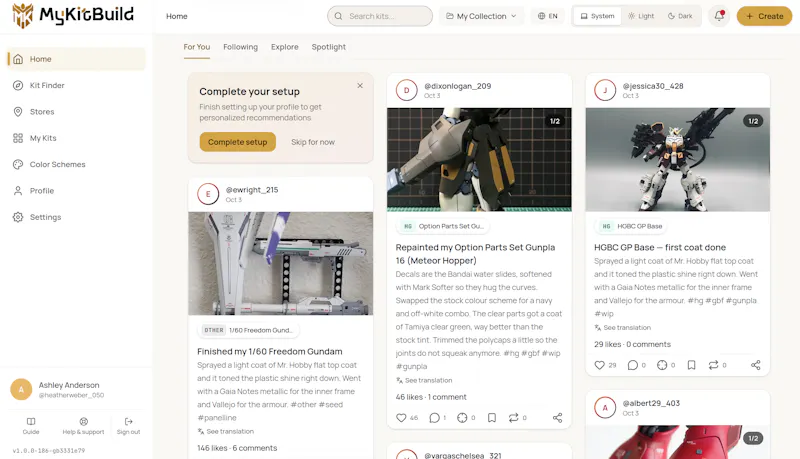Open Profile in sidebar
Viewport: 800px width, 459px height.
tap(76, 191)
